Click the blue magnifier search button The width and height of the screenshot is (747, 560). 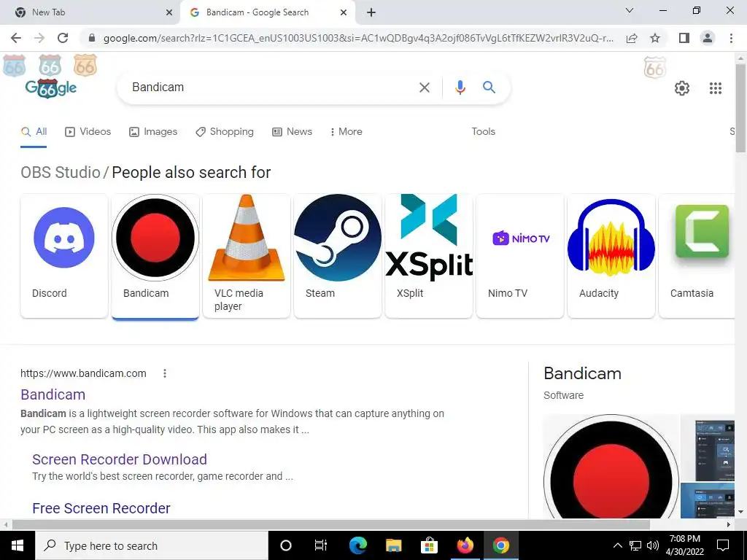489,87
